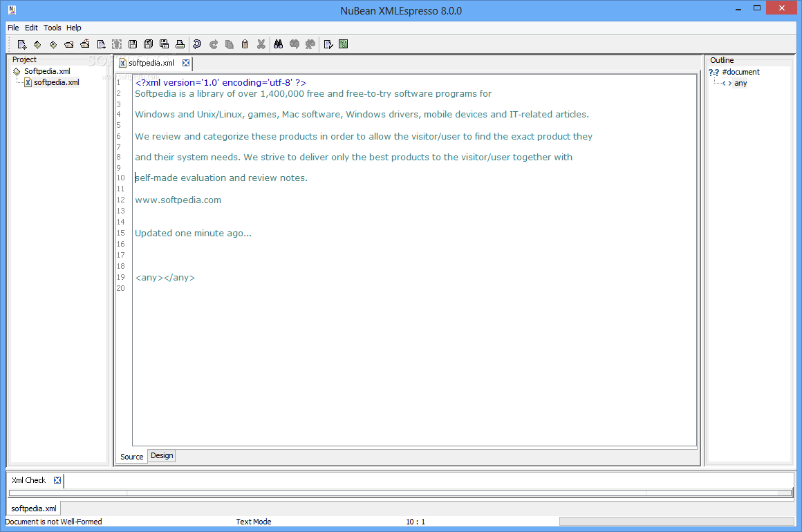
Task: Click the <any></any> element line
Action: 165,278
